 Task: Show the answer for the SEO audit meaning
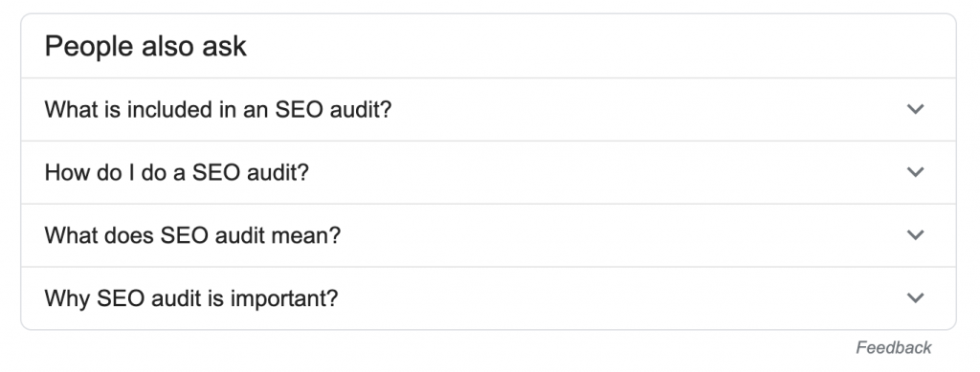click(489, 235)
